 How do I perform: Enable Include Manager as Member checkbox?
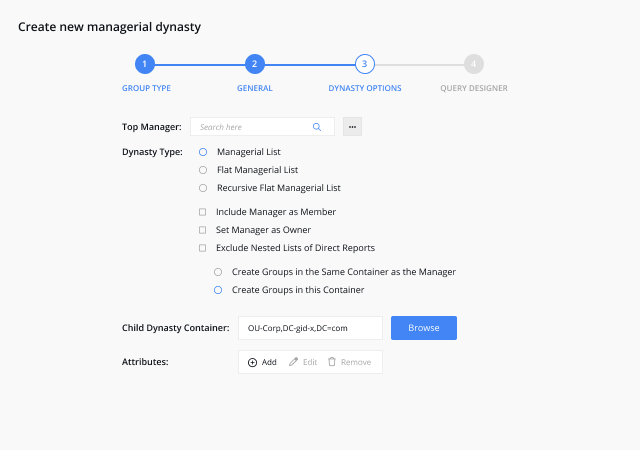coord(202,212)
